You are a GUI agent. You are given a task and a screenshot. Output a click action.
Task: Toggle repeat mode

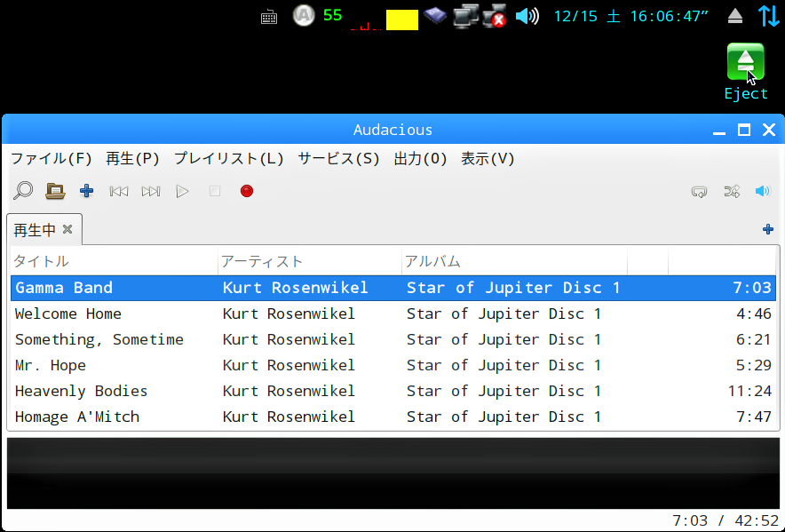point(700,191)
